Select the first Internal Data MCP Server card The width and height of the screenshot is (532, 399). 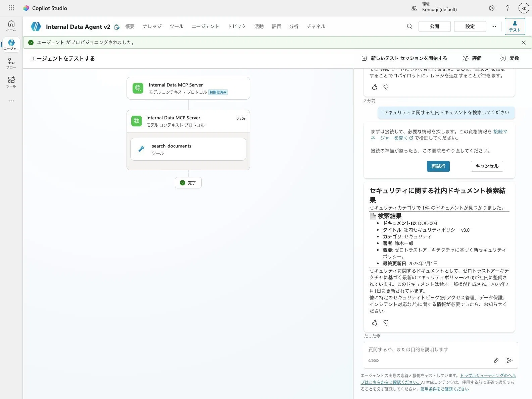pyautogui.click(x=188, y=88)
